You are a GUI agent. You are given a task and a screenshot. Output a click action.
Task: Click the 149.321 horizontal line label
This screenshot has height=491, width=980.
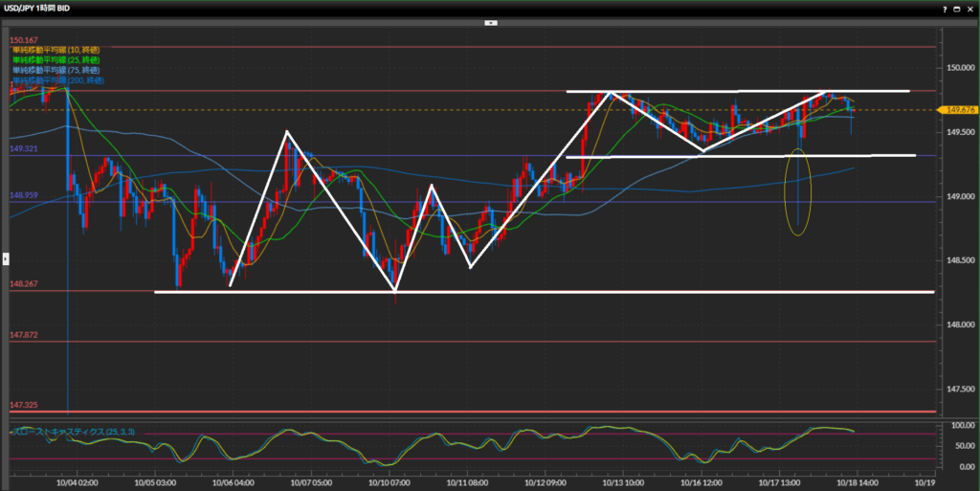24,149
